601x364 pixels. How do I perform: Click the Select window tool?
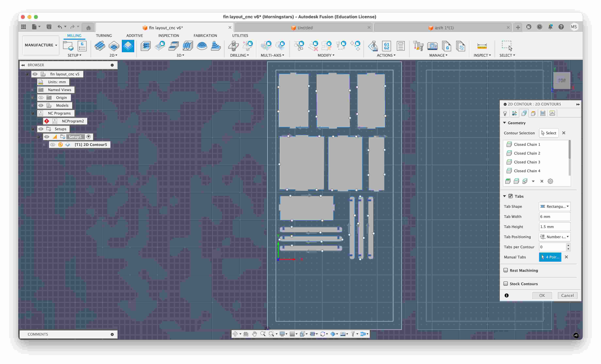pos(507,46)
